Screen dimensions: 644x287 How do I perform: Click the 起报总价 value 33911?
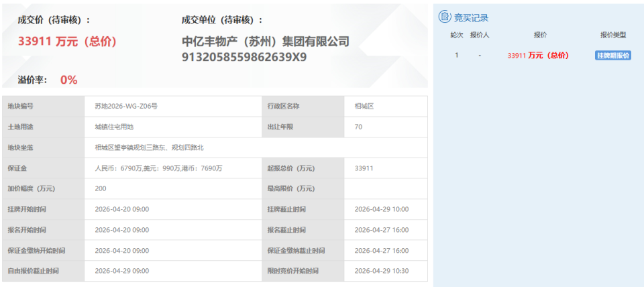click(364, 168)
